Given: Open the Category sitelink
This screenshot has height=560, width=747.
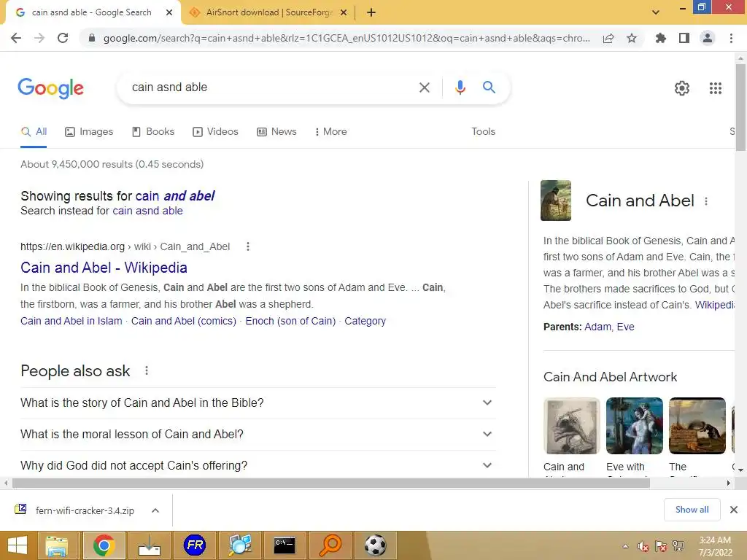Looking at the screenshot, I should [x=365, y=322].
